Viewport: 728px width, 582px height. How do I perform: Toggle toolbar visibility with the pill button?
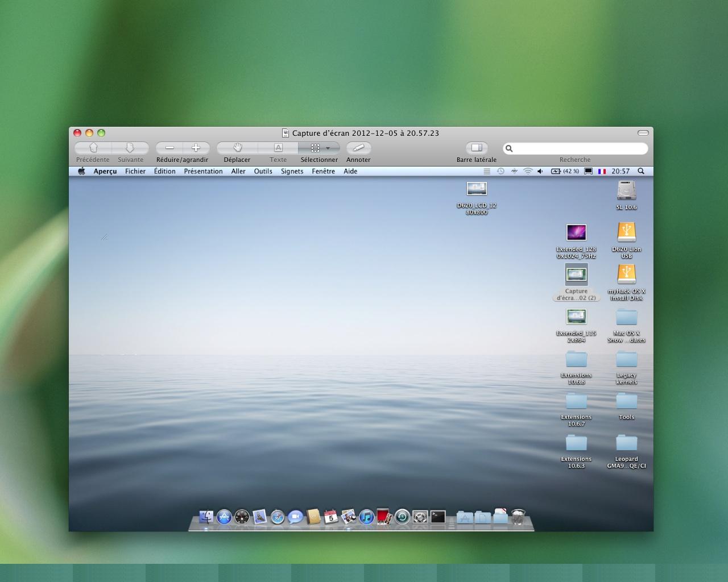coord(643,133)
